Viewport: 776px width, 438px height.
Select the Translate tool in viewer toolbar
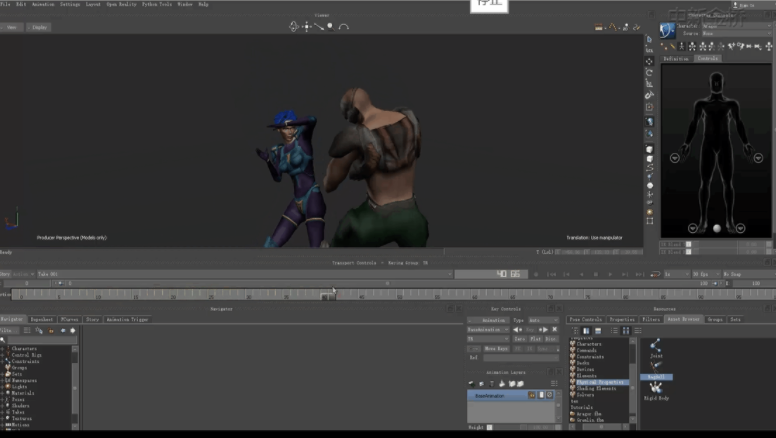pos(649,61)
